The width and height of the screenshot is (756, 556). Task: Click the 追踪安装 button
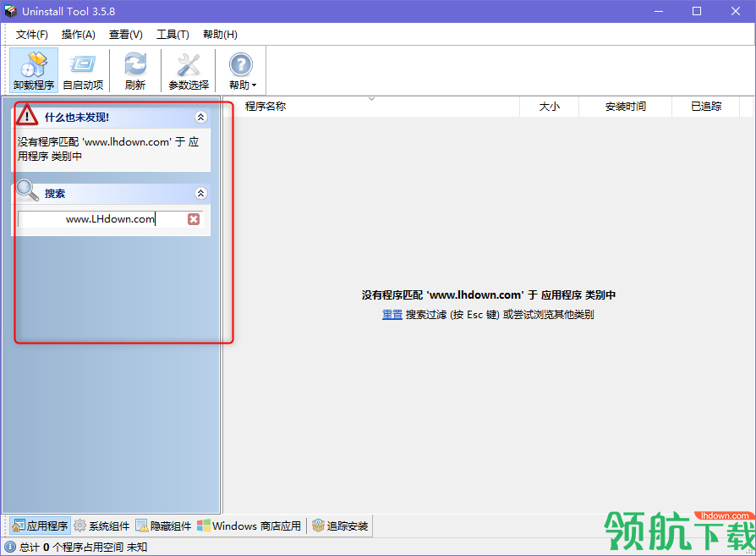point(340,526)
